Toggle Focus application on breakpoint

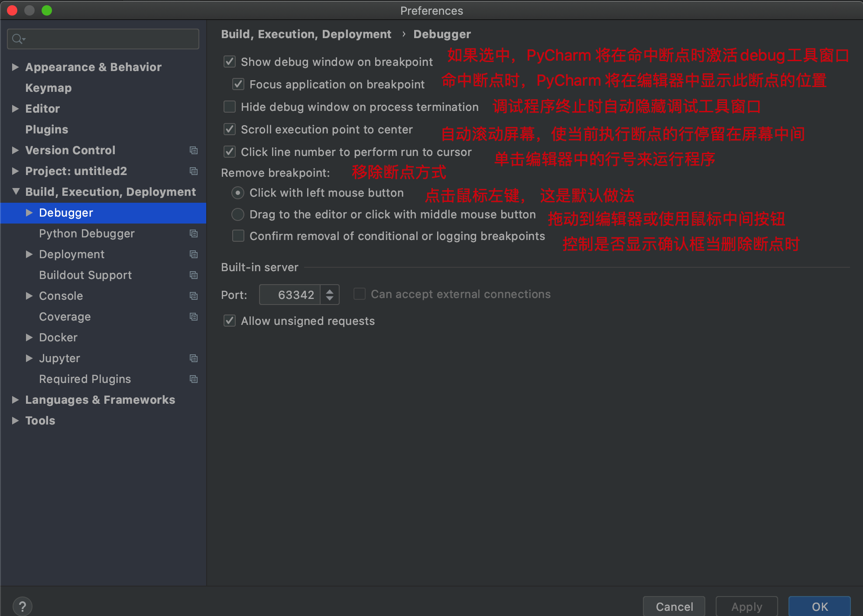[238, 84]
